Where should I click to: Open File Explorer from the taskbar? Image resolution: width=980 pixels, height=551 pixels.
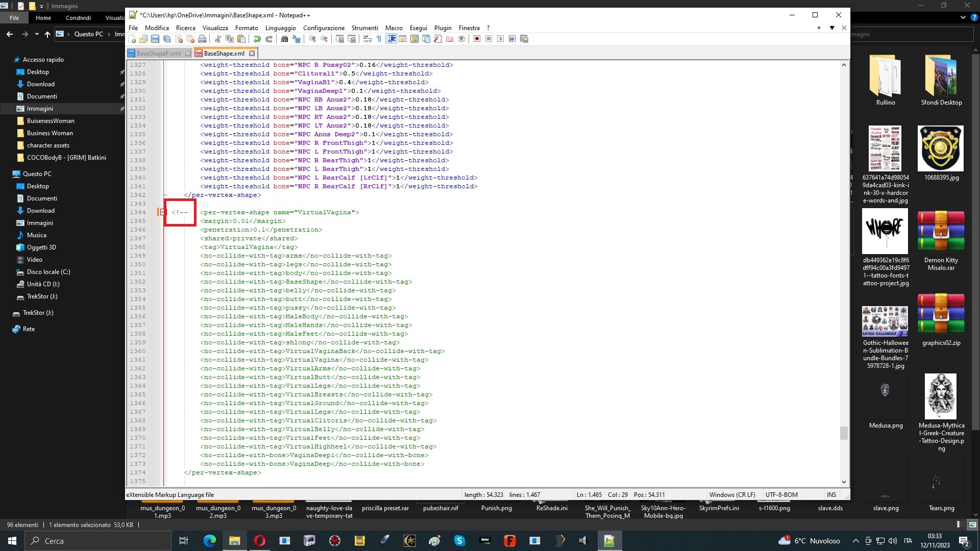[x=234, y=541]
